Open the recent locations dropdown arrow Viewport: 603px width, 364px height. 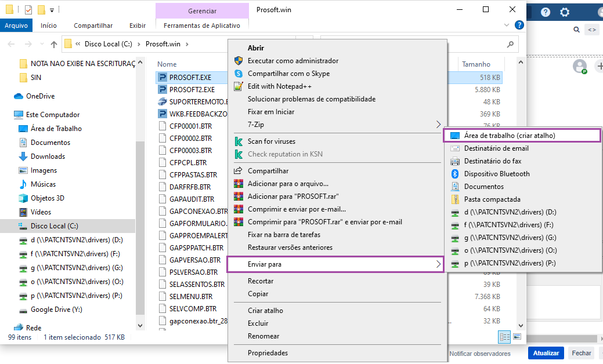click(x=42, y=44)
